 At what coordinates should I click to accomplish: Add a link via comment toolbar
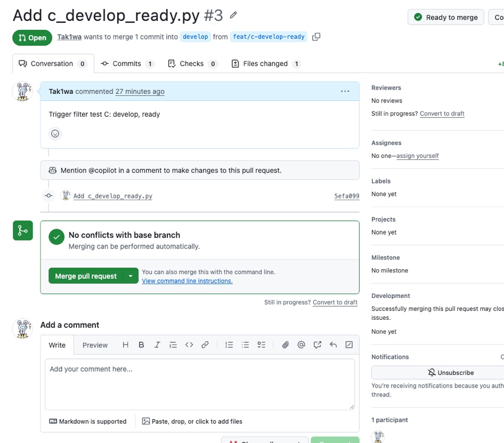(205, 345)
